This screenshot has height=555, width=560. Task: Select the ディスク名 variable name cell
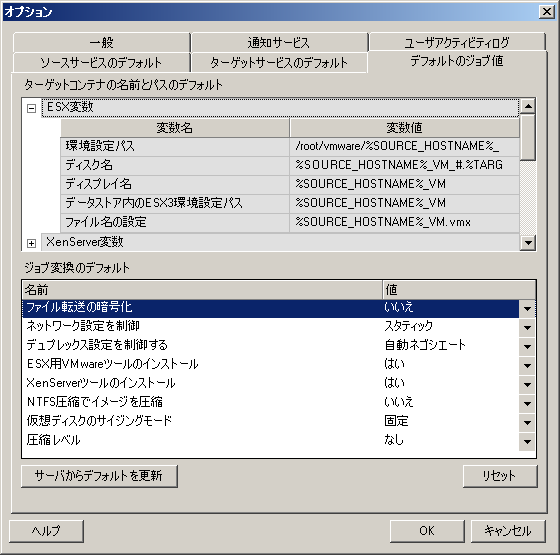[x=175, y=165]
